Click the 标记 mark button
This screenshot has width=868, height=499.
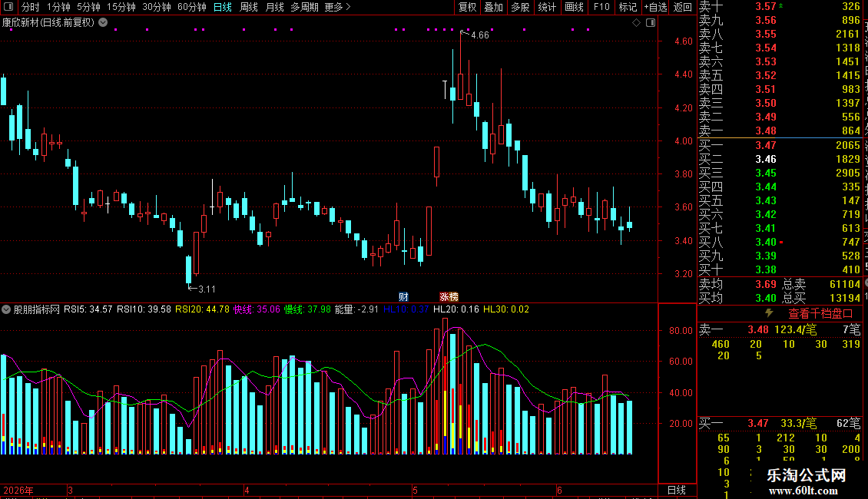click(x=628, y=7)
